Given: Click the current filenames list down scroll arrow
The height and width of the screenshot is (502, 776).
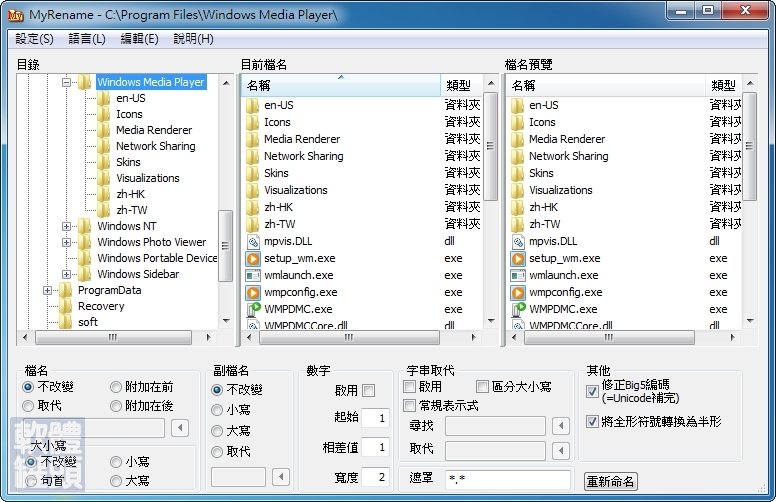Looking at the screenshot, I should pyautogui.click(x=490, y=321).
